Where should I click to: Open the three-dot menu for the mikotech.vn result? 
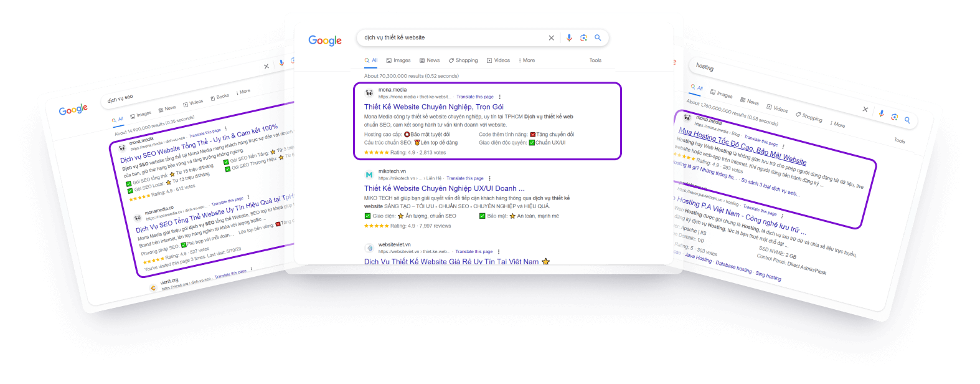click(489, 178)
